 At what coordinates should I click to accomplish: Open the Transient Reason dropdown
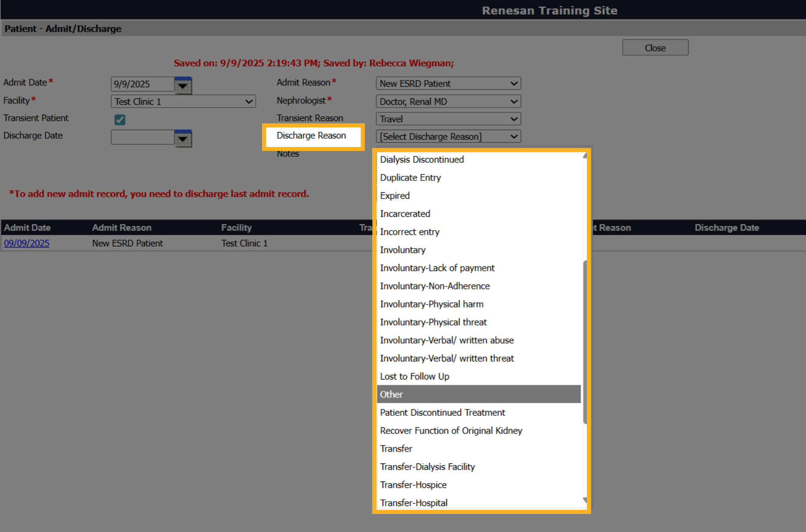(x=448, y=119)
